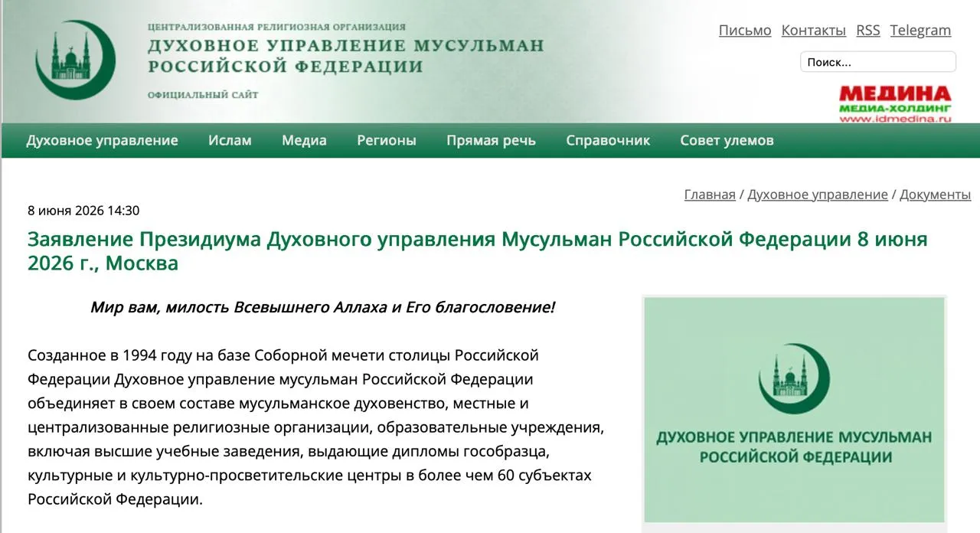This screenshot has height=533, width=980.
Task: Click the site title Духовное управление мусульман header text
Action: tap(345, 55)
